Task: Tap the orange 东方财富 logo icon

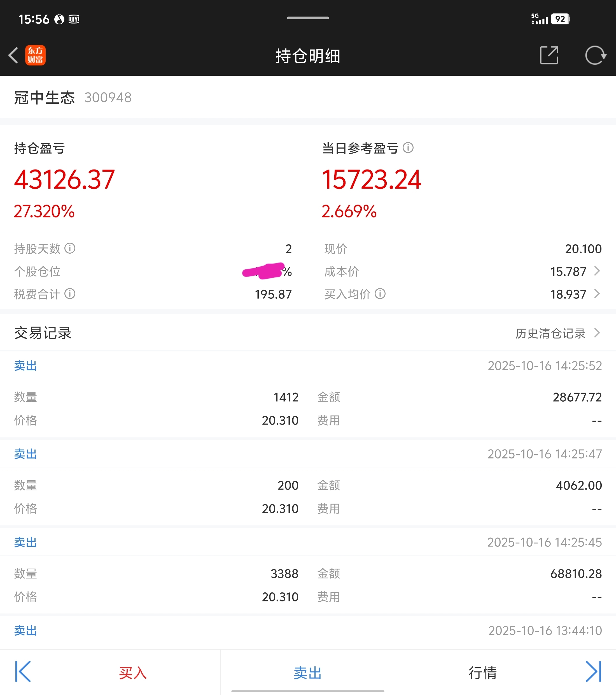Action: [x=35, y=55]
